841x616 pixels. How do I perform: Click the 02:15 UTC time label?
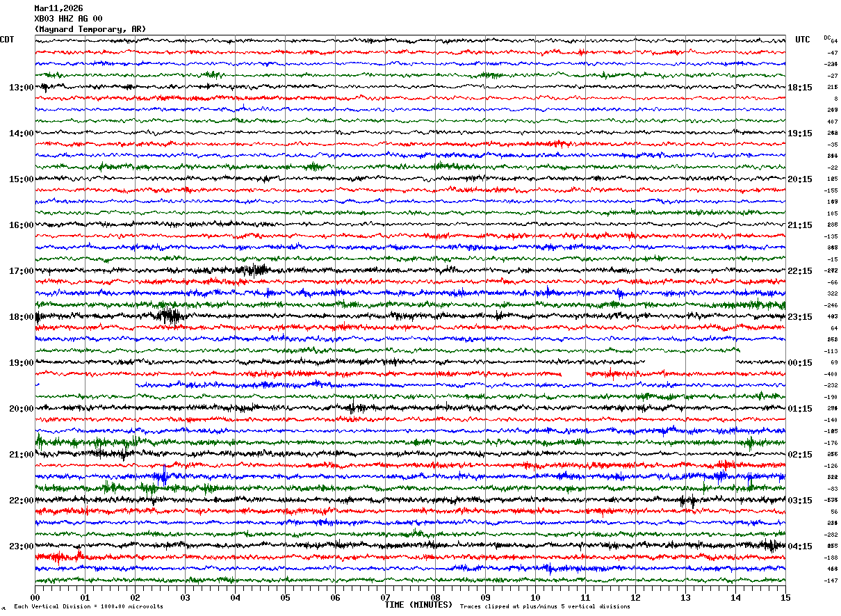pyautogui.click(x=800, y=455)
